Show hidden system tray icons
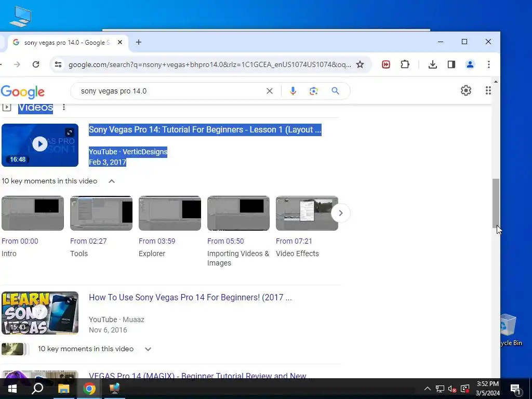 427,389
